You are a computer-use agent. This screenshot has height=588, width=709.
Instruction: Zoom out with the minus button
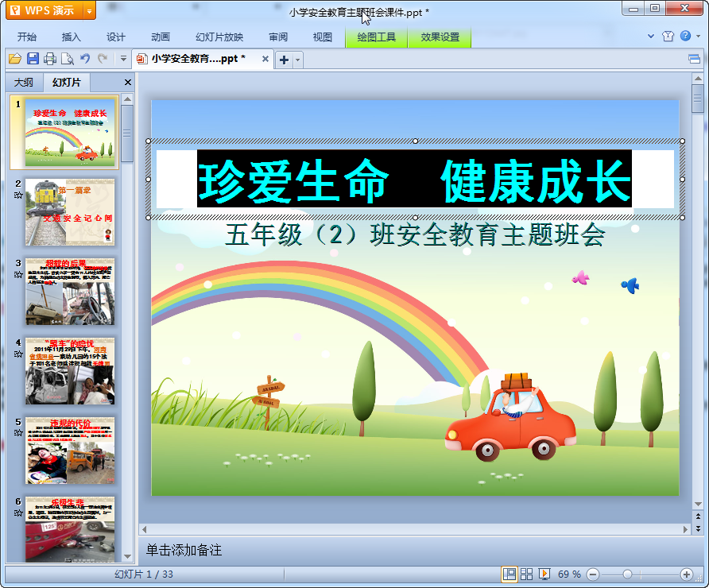point(592,574)
